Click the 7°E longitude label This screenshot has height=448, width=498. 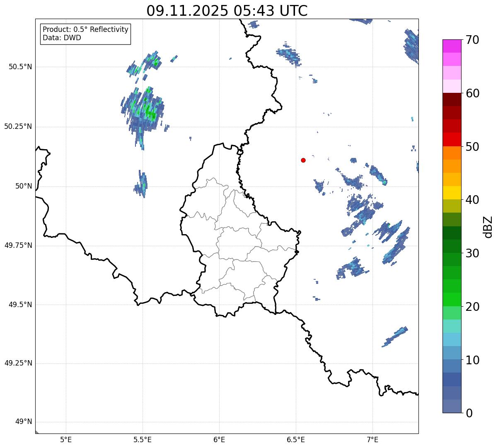click(372, 440)
